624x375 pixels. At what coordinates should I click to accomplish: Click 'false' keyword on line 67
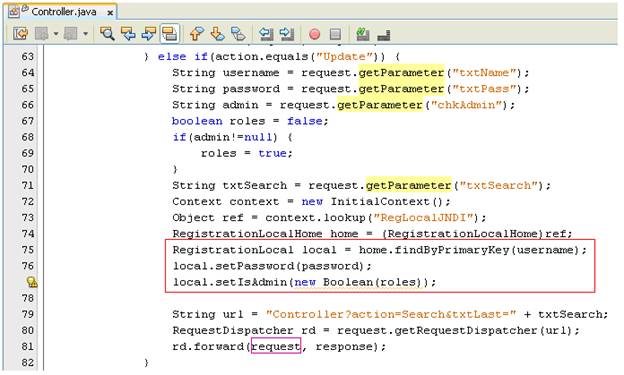(x=305, y=121)
